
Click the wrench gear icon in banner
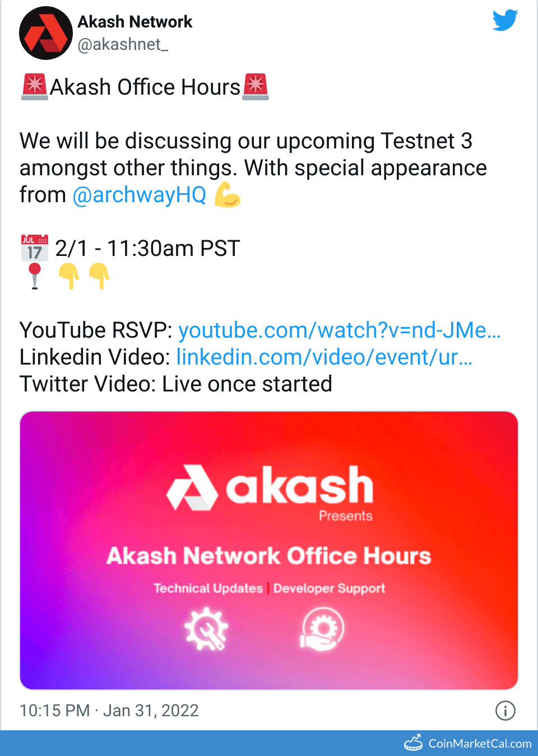(207, 629)
